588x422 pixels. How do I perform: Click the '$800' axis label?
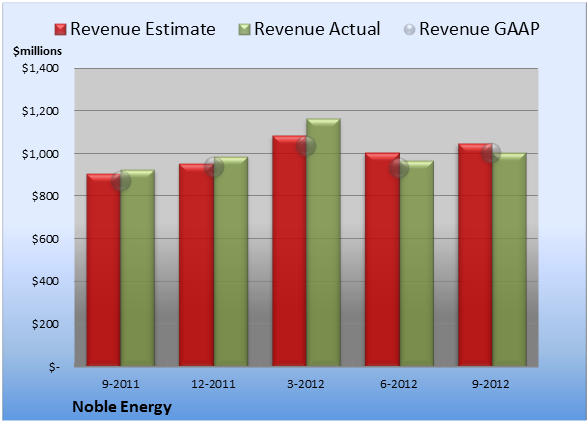45,196
